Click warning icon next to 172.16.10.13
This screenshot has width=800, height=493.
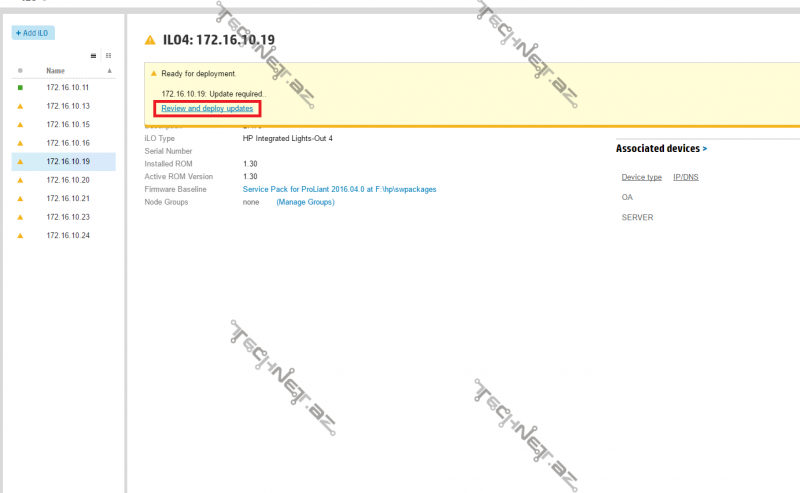[x=20, y=106]
